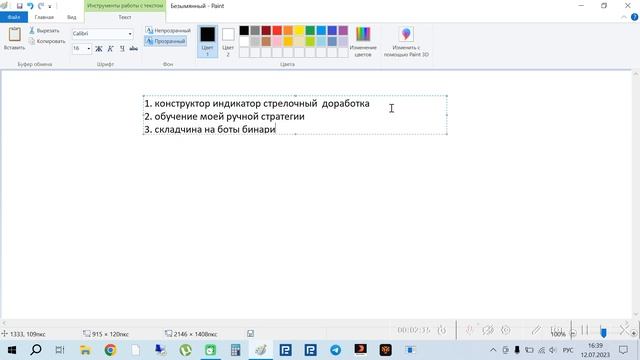Open the Calculator from taskbar
The height and width of the screenshot is (360, 640).
click(x=236, y=350)
